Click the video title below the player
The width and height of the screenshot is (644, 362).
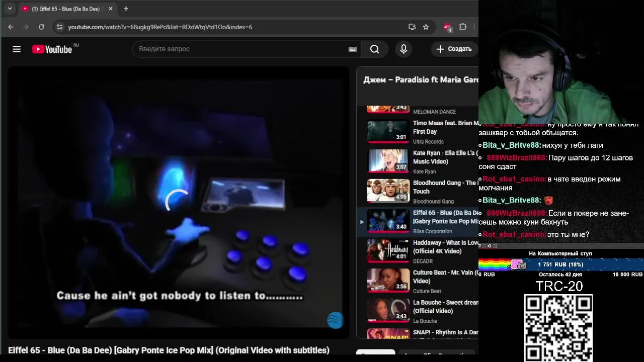[x=169, y=350]
